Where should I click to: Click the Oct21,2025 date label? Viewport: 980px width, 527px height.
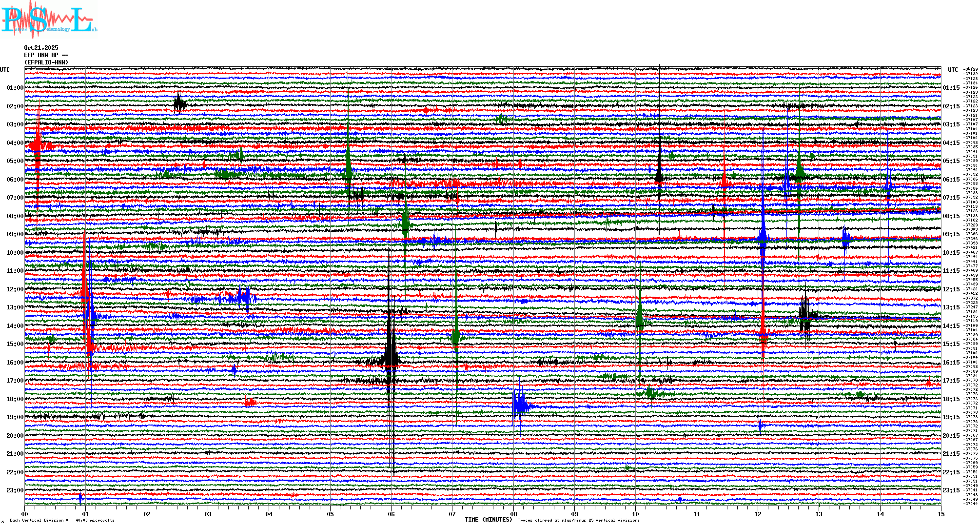41,48
